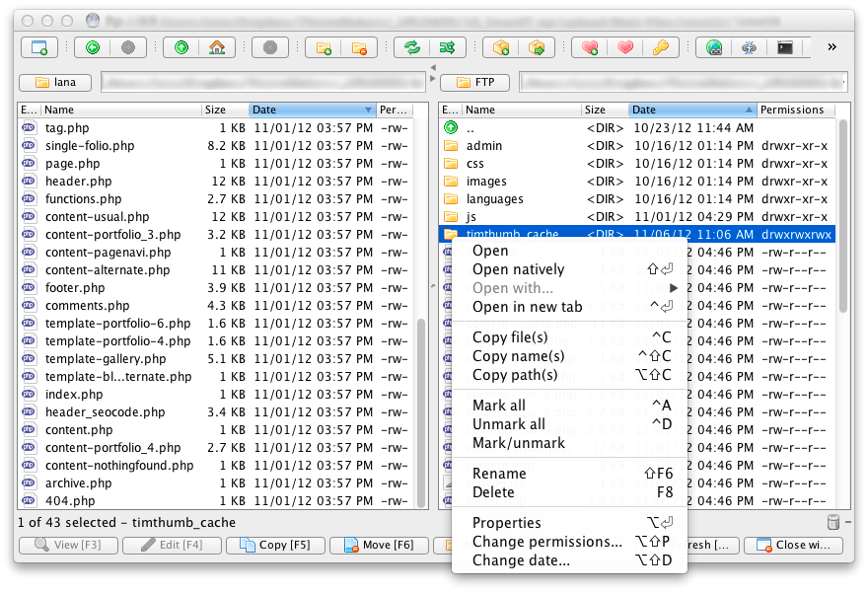Choose Unmark all from context menu

point(570,424)
